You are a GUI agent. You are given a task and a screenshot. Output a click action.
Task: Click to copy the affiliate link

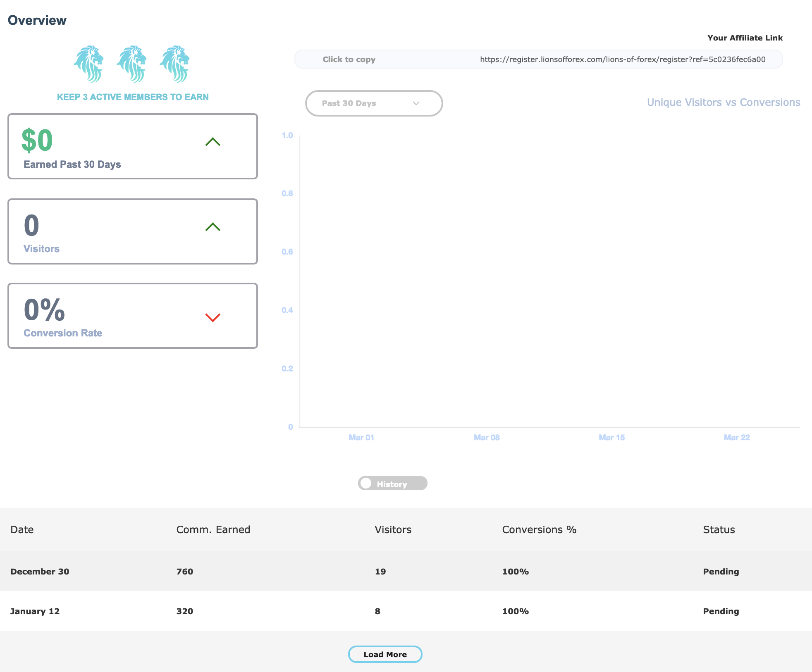[x=349, y=60]
